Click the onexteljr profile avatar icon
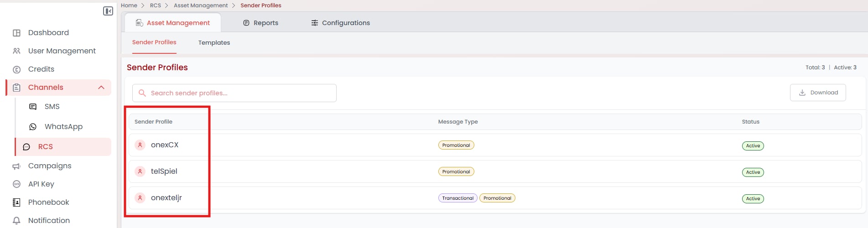Image resolution: width=868 pixels, height=228 pixels. pyautogui.click(x=140, y=198)
